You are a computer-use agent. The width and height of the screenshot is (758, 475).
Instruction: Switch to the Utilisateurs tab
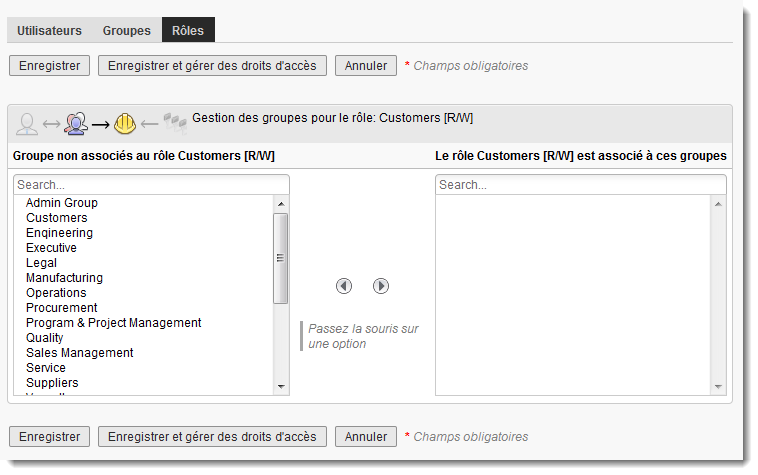[x=49, y=30]
